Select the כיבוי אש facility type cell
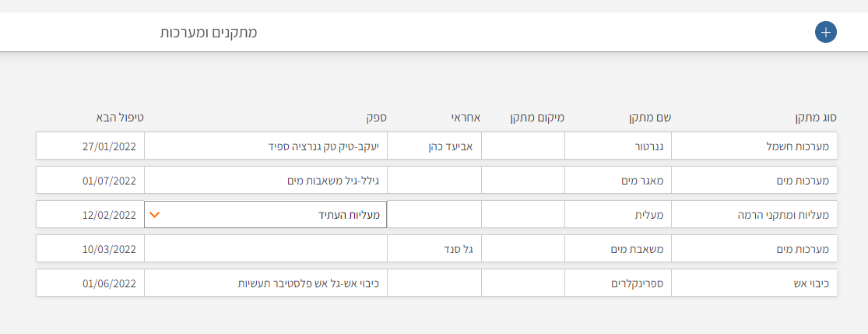The width and height of the screenshot is (868, 334). click(754, 283)
